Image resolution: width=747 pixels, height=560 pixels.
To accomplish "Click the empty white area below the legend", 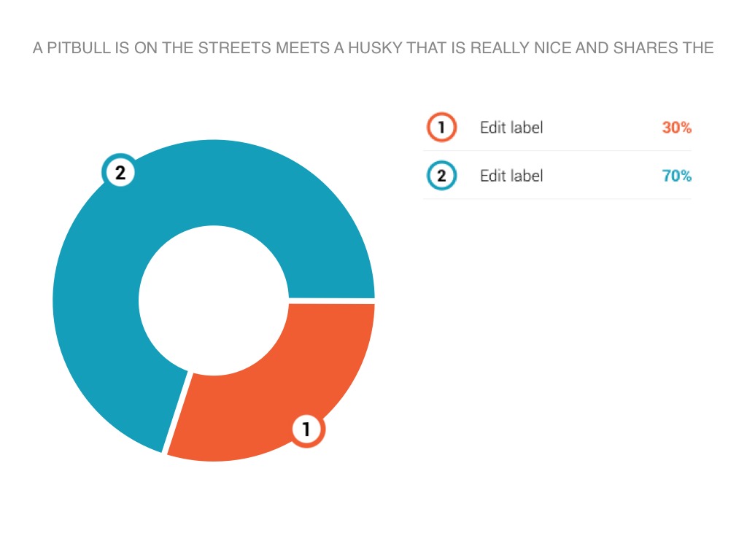I will click(x=557, y=328).
